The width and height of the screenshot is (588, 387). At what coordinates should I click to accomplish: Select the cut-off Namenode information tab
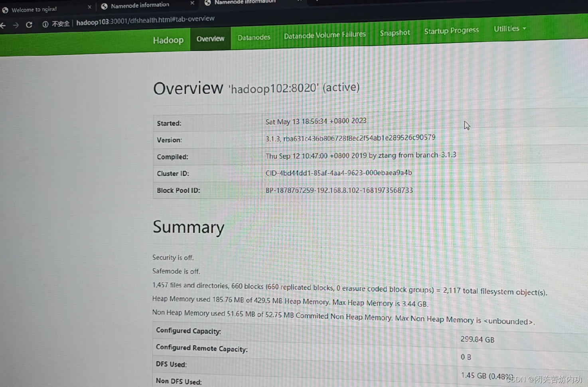(245, 2)
